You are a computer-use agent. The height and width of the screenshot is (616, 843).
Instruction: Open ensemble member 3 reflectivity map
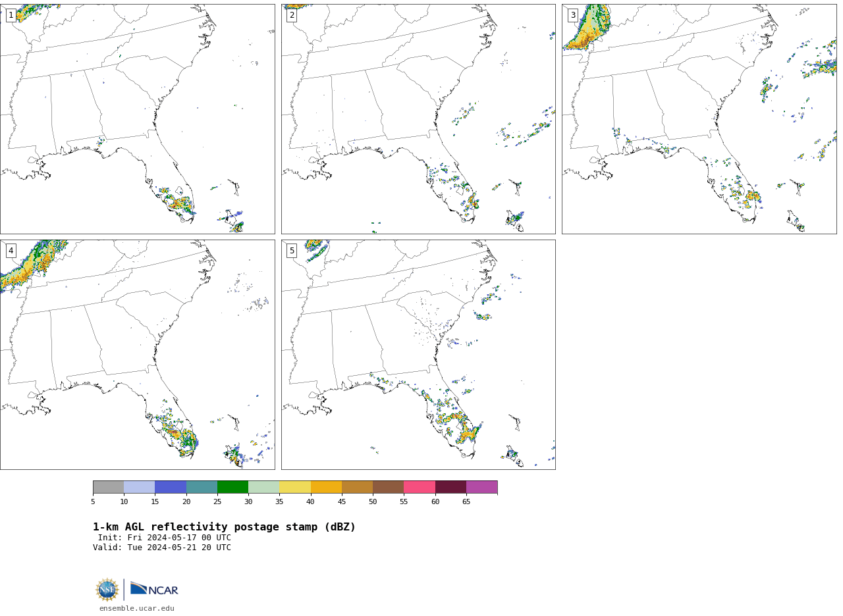[699, 119]
